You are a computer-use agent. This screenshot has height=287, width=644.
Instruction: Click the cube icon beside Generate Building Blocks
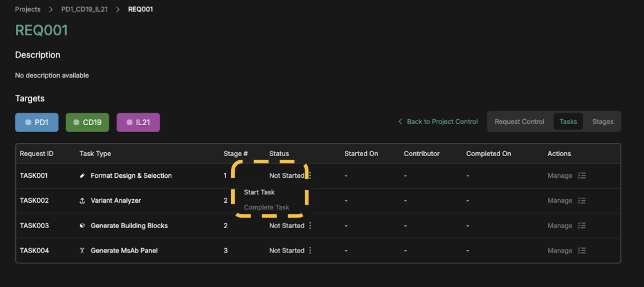82,226
